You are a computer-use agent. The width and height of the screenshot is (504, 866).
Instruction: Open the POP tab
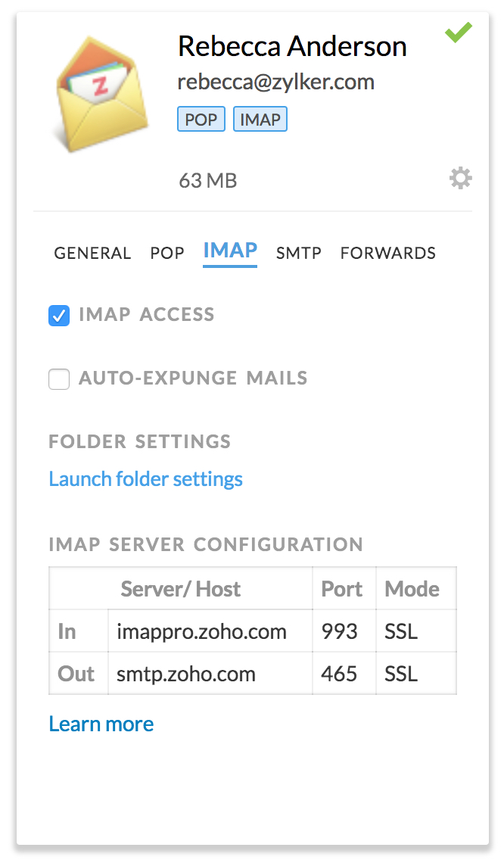167,254
